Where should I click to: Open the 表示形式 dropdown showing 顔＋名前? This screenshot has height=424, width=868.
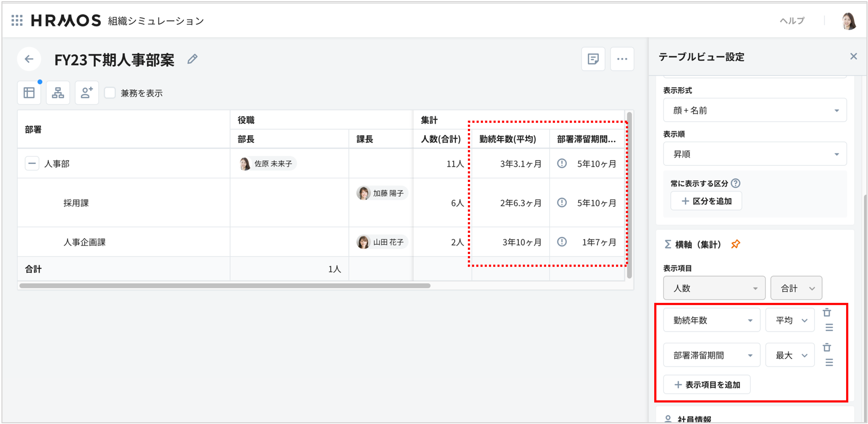coord(755,110)
